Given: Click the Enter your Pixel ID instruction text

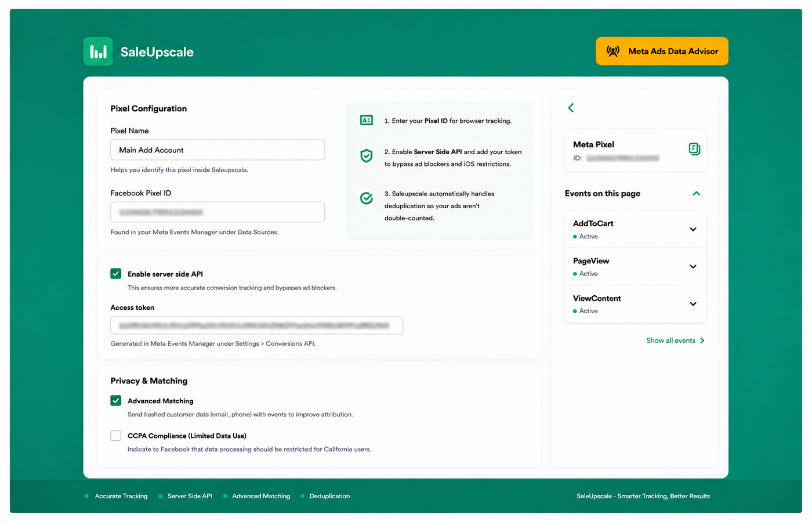Looking at the screenshot, I should (448, 121).
